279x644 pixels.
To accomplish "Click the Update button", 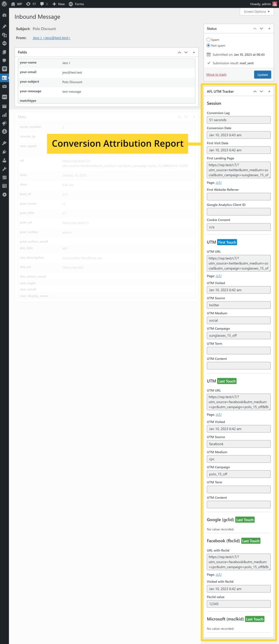I will [262, 75].
